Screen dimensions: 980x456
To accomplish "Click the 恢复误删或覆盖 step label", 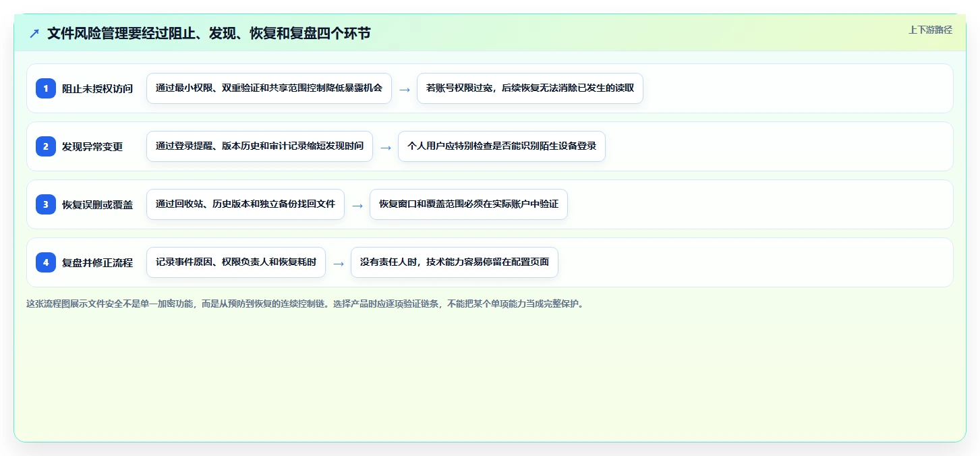I will [98, 204].
